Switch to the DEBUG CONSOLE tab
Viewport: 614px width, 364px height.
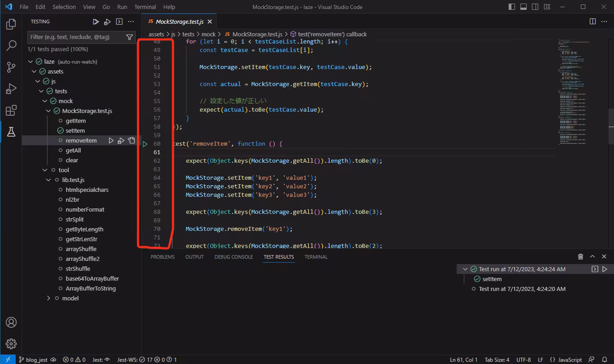233,257
